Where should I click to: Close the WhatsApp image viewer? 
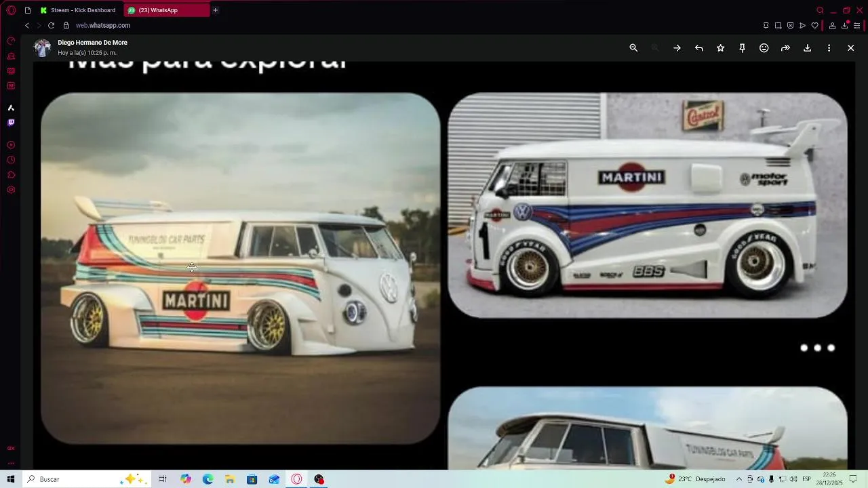pos(850,48)
